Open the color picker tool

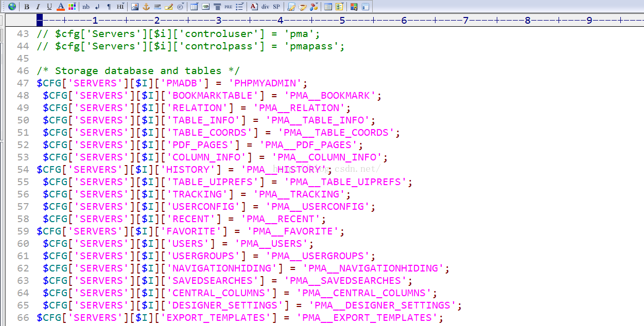pyautogui.click(x=354, y=7)
